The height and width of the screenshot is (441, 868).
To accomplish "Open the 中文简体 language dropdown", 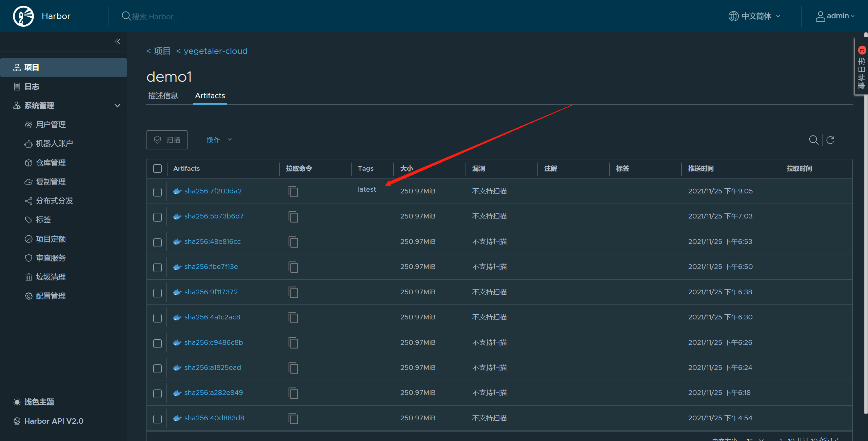I will coord(755,16).
